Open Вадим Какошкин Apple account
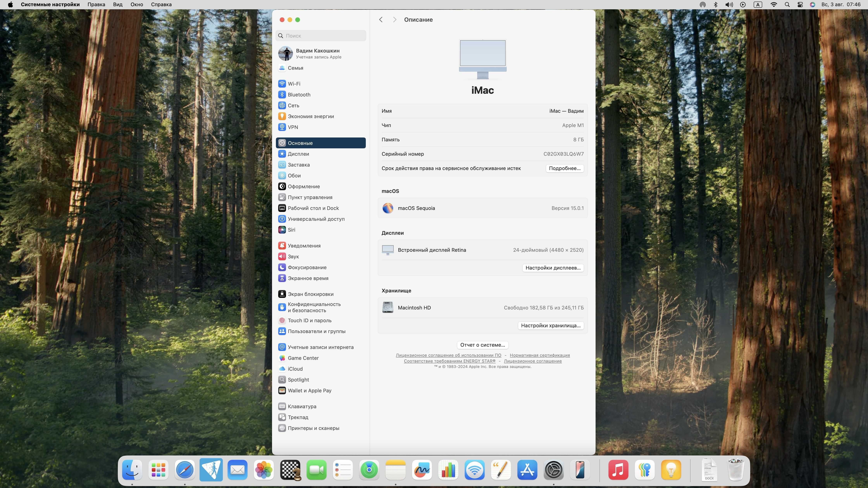 [320, 53]
